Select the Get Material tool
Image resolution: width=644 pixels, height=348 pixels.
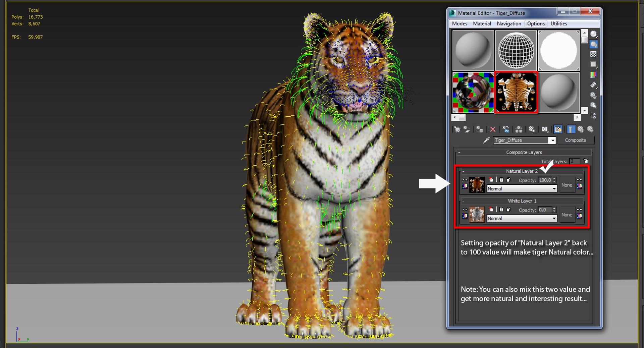click(x=458, y=129)
